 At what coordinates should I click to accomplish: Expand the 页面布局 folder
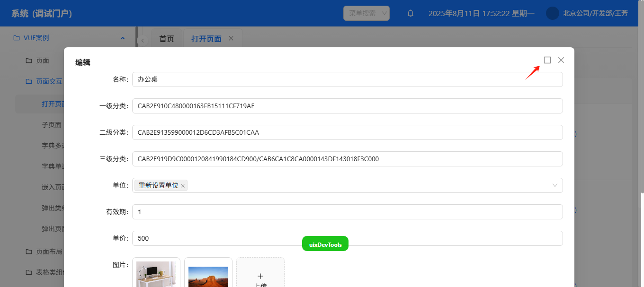coord(49,252)
